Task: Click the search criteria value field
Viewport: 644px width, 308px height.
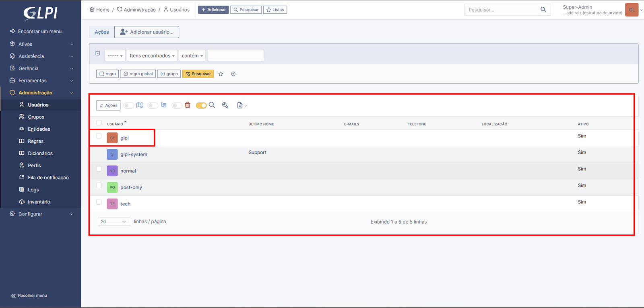Action: coord(235,55)
